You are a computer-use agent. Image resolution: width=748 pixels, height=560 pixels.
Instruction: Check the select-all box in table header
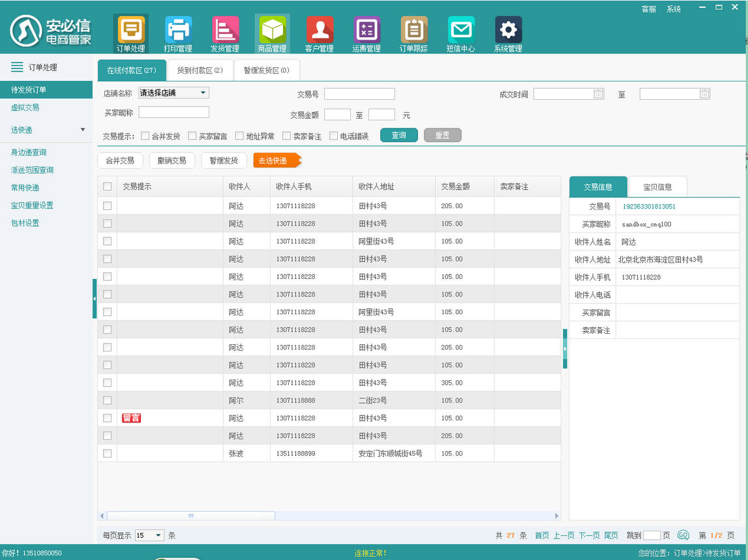(x=108, y=186)
